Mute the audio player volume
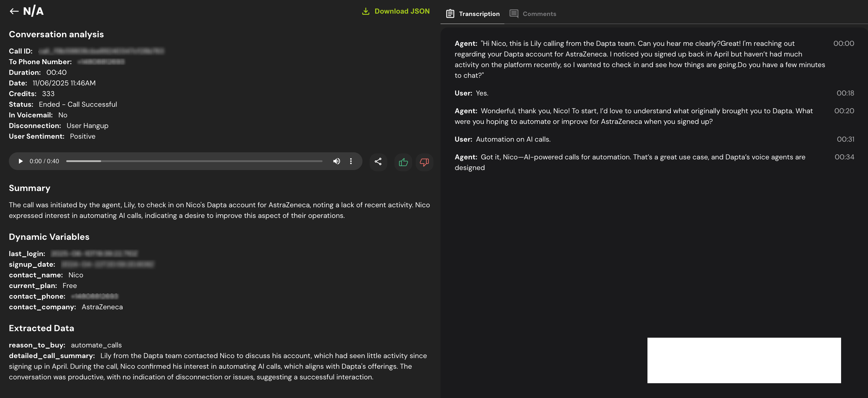 pyautogui.click(x=336, y=161)
